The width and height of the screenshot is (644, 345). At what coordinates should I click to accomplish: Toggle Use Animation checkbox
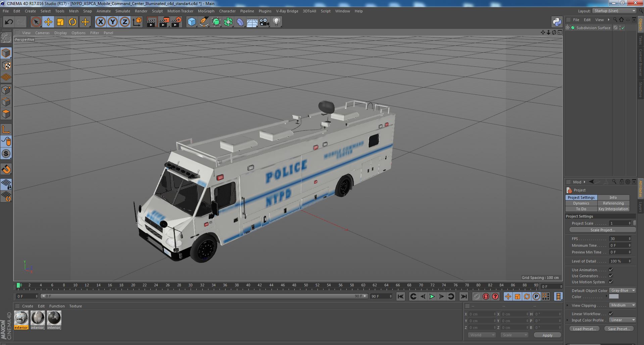[611, 270]
